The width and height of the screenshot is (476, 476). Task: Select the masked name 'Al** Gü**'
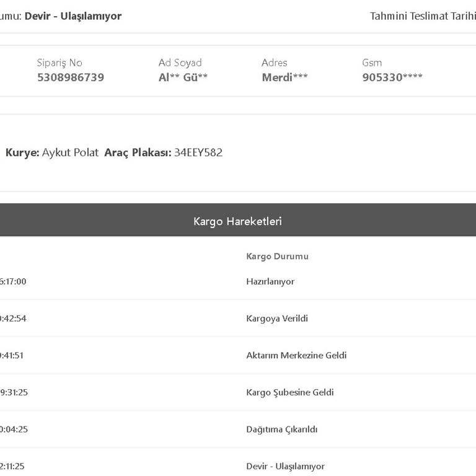tap(183, 77)
